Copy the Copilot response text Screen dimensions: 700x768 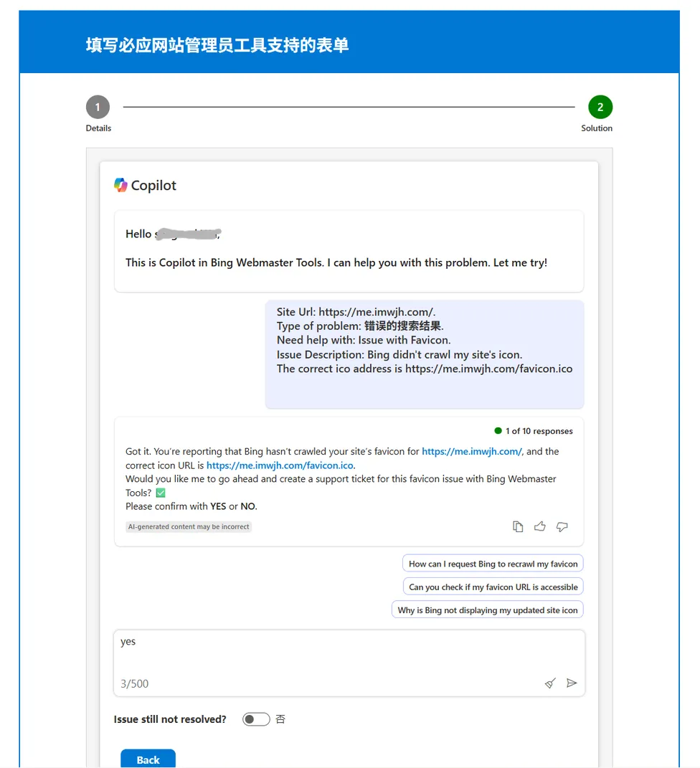tap(518, 526)
